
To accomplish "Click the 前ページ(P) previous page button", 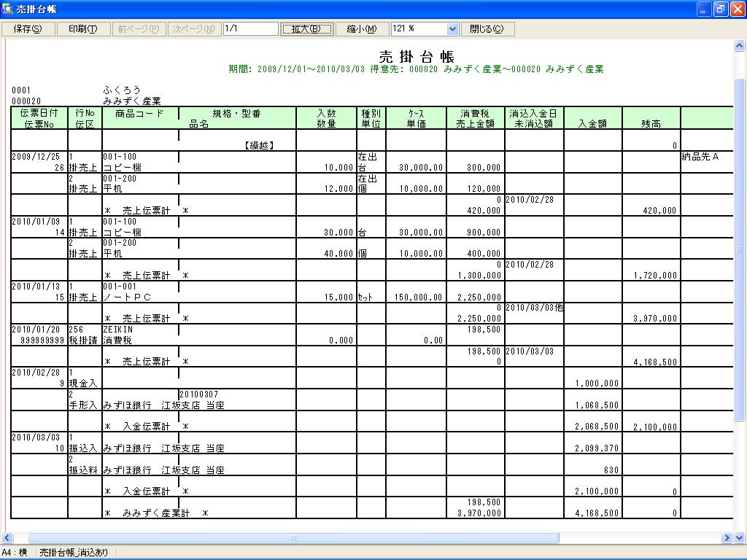I will (139, 29).
